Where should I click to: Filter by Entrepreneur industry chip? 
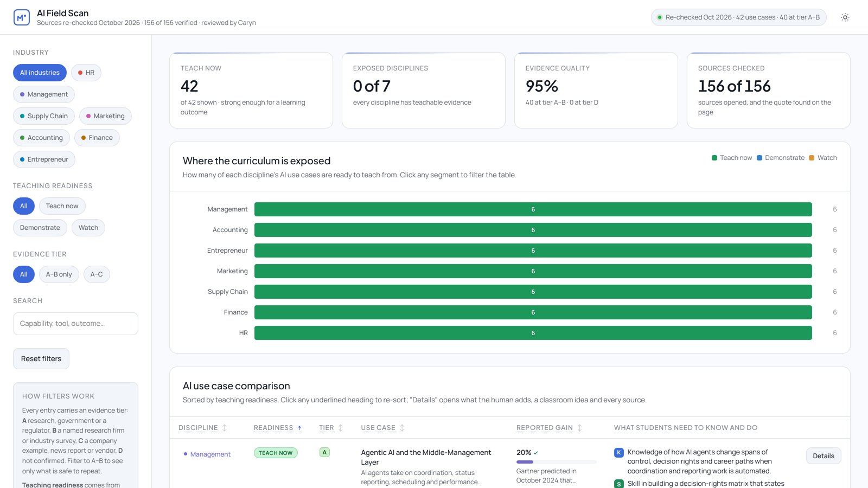(44, 159)
